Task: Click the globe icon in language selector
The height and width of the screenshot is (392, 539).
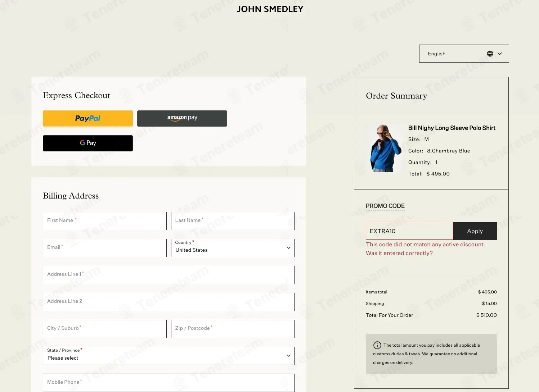Action: point(490,54)
